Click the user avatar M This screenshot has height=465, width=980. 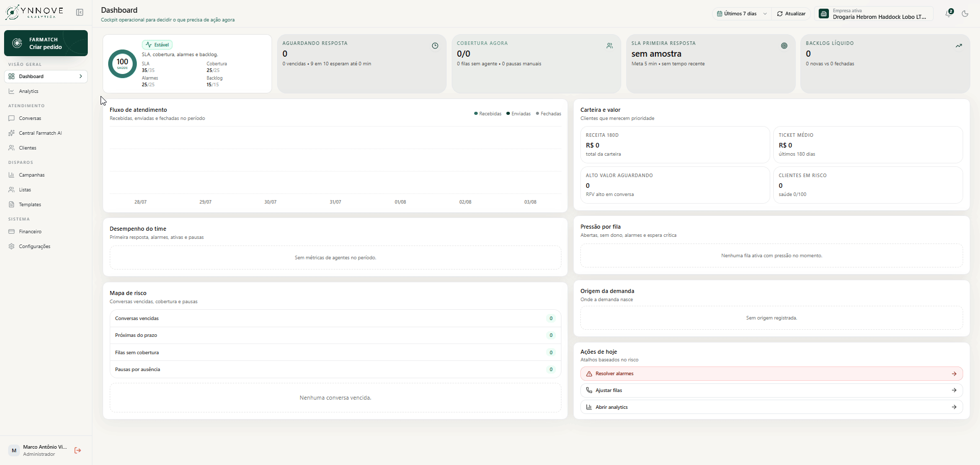point(14,450)
